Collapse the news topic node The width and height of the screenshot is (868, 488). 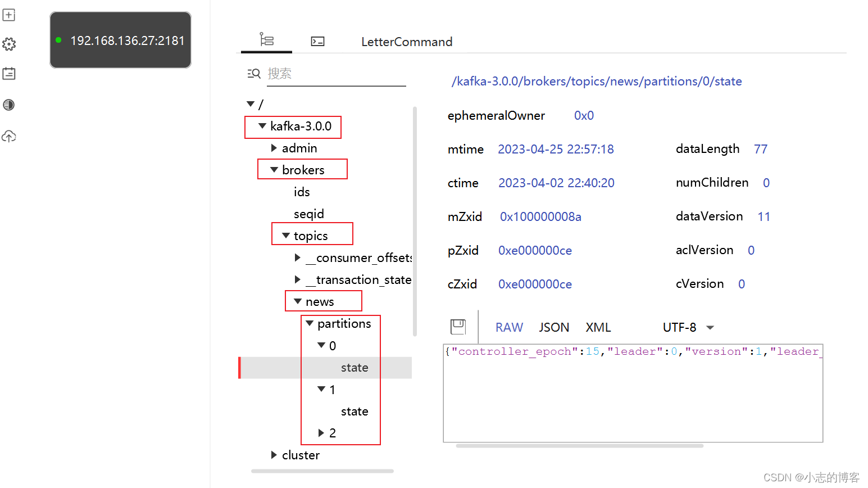(298, 301)
